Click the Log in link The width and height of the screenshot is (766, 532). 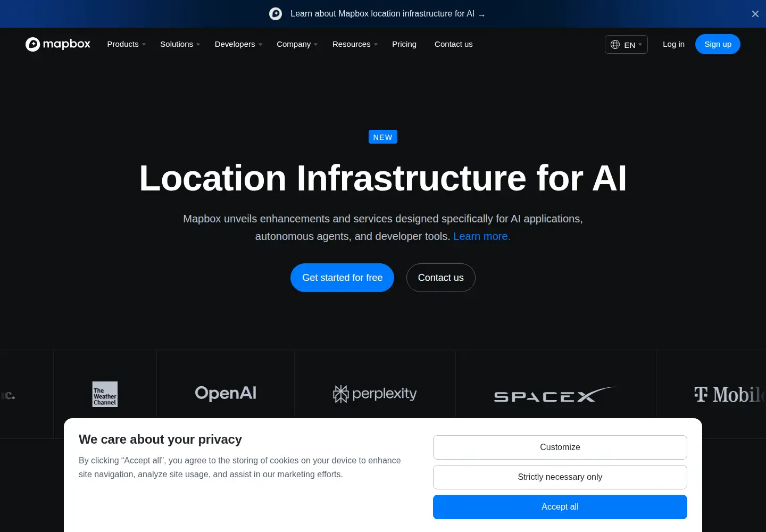673,44
